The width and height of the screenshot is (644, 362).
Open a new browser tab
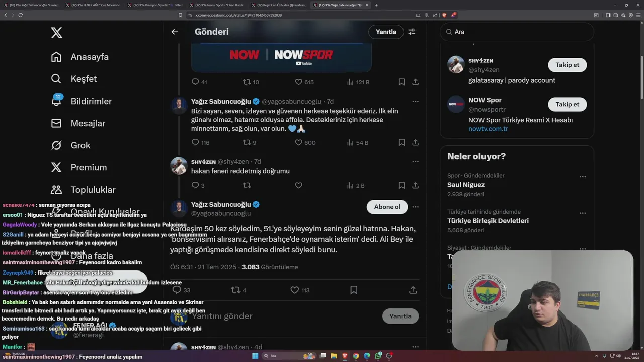pyautogui.click(x=376, y=5)
